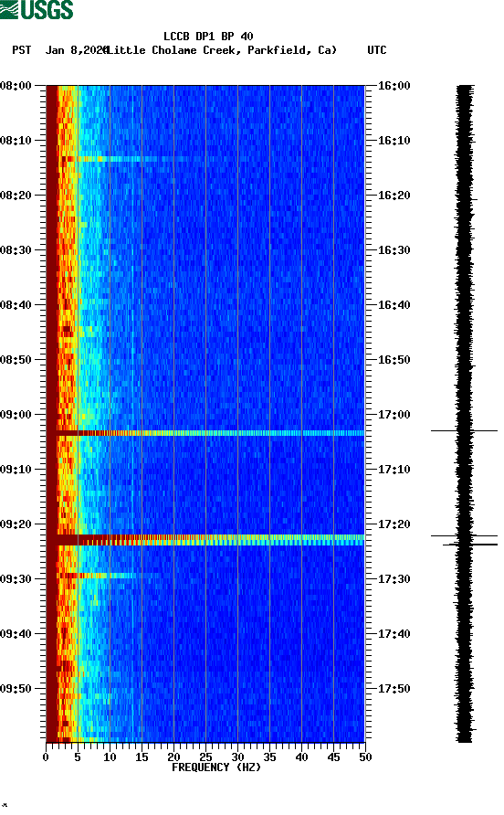Click the 16:20 UTC time label

[x=394, y=196]
